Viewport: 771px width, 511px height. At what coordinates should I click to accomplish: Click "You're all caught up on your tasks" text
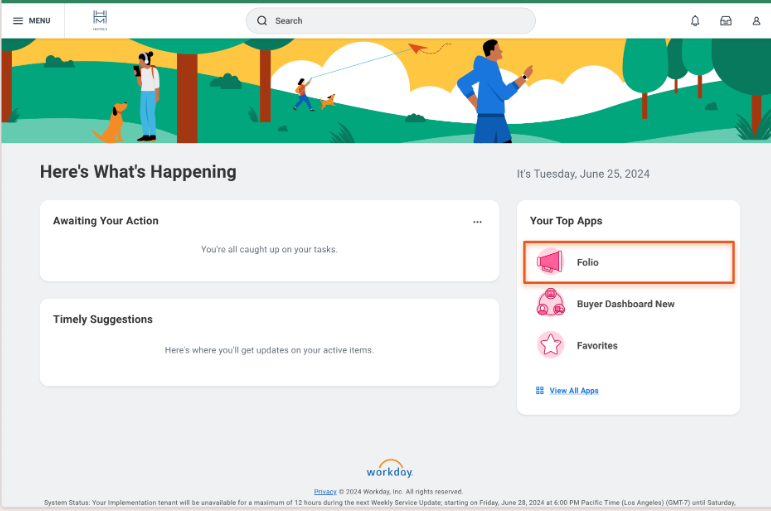pos(269,249)
